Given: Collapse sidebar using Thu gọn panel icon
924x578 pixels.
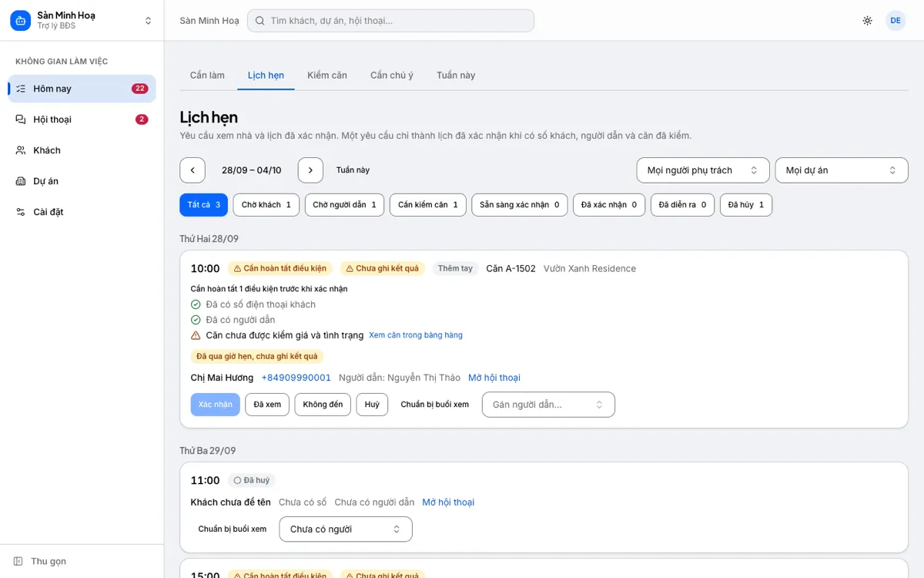Looking at the screenshot, I should point(18,561).
